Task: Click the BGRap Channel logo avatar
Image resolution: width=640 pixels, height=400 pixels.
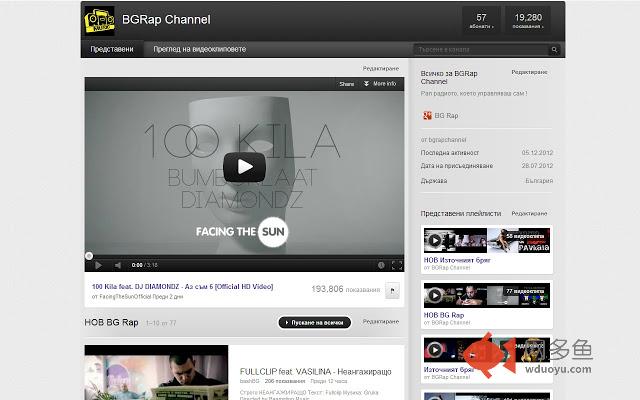Action: (100, 20)
